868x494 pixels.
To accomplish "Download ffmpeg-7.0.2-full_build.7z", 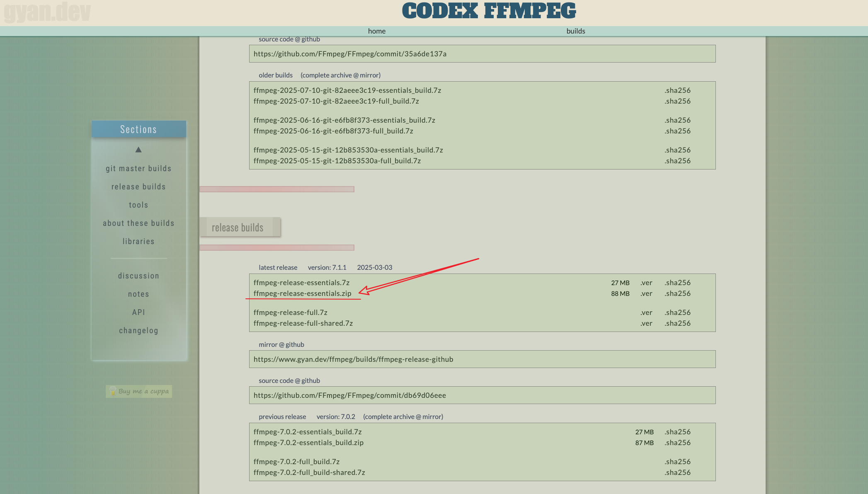I will pyautogui.click(x=296, y=462).
